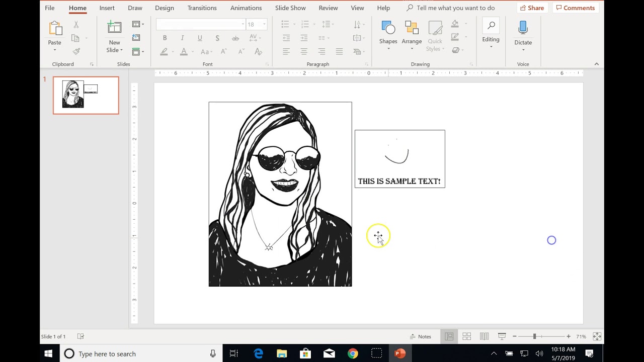Open the Arrange options
This screenshot has height=362, width=644.
[x=412, y=30]
